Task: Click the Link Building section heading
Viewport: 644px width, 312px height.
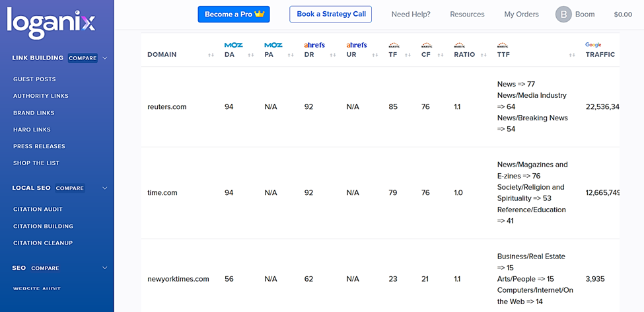Action: tap(38, 58)
